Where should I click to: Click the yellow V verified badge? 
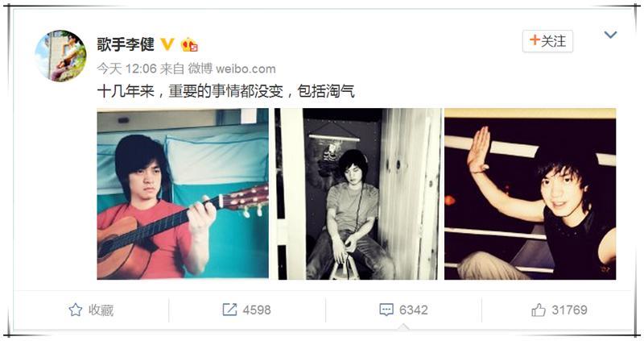[x=167, y=44]
